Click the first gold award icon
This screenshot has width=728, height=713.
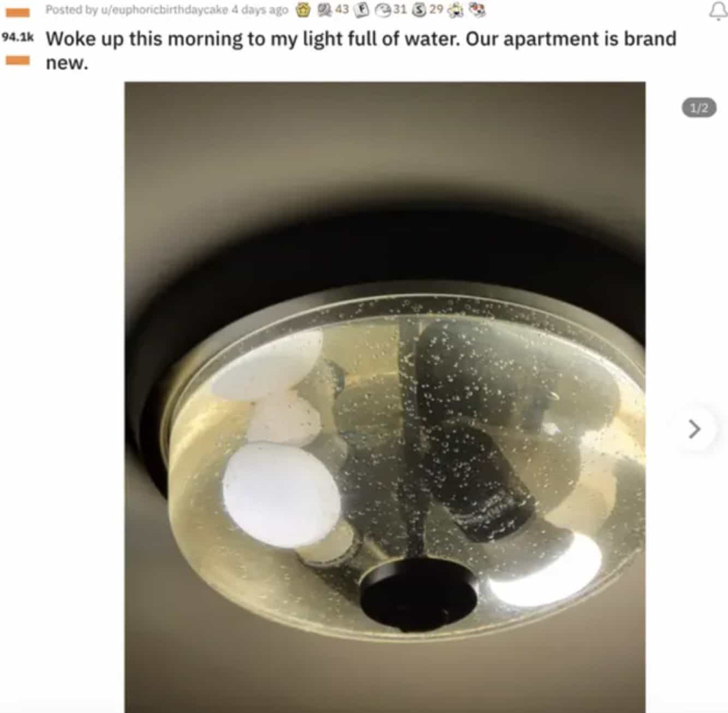(303, 10)
